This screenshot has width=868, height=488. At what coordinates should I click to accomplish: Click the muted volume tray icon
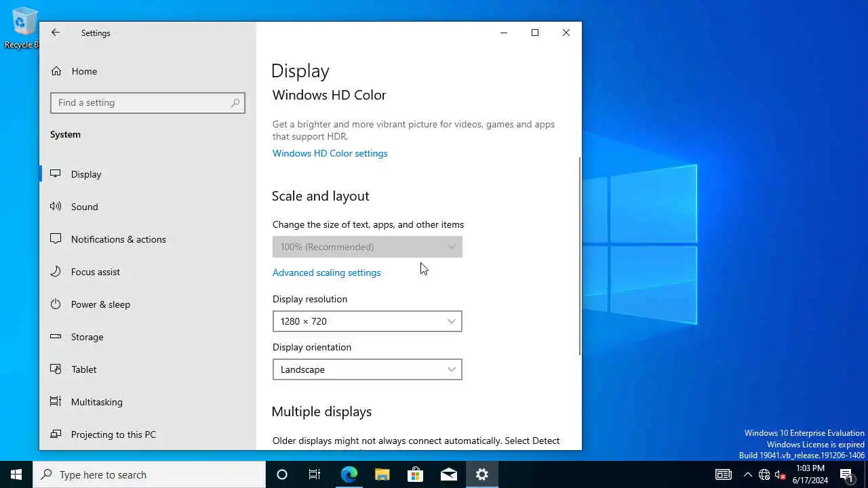781,474
